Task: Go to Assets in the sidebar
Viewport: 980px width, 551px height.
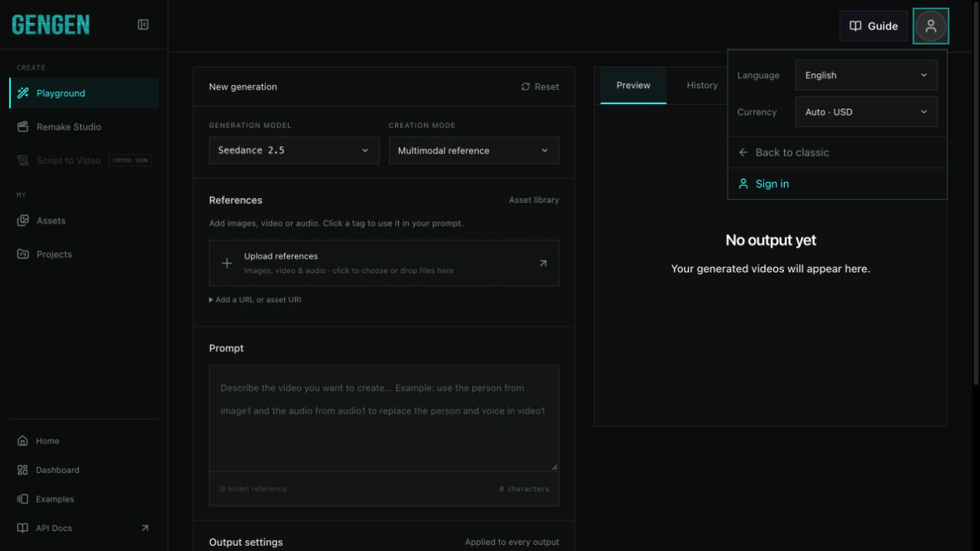Action: 84,221
